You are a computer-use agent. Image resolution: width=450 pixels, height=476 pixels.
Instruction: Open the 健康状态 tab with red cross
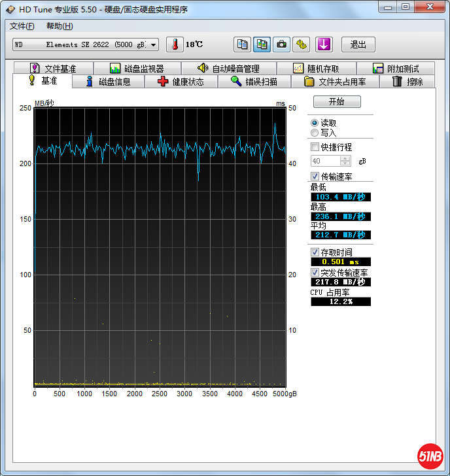(181, 82)
